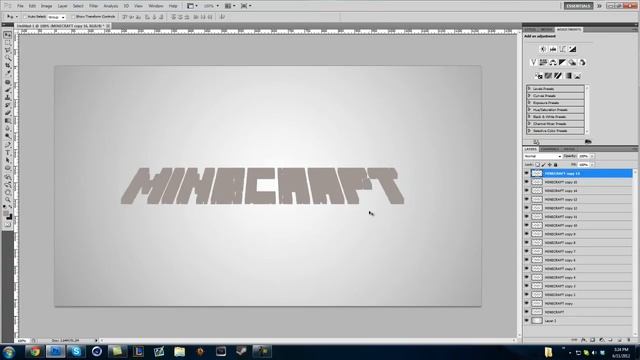The image size is (640, 360).
Task: Select the Brush tool
Action: [x=7, y=89]
